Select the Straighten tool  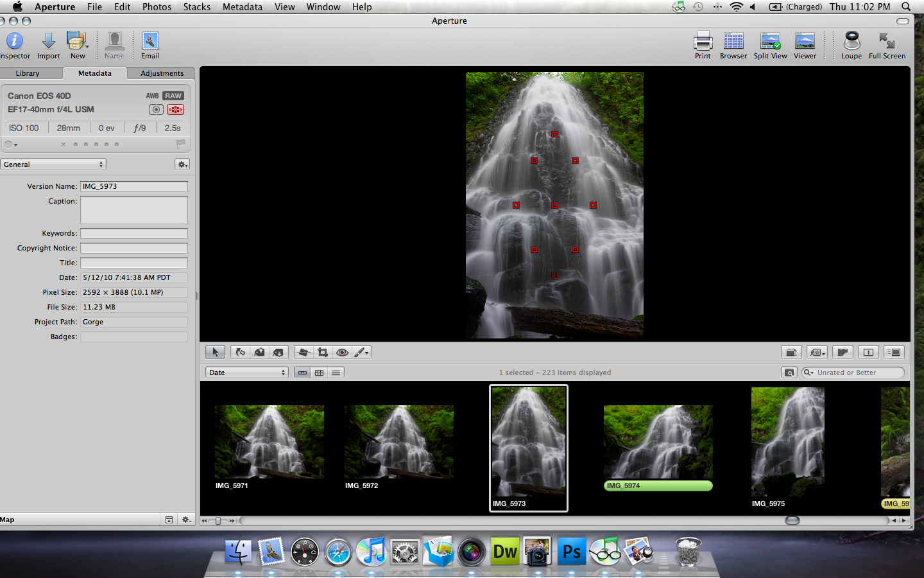[304, 352]
